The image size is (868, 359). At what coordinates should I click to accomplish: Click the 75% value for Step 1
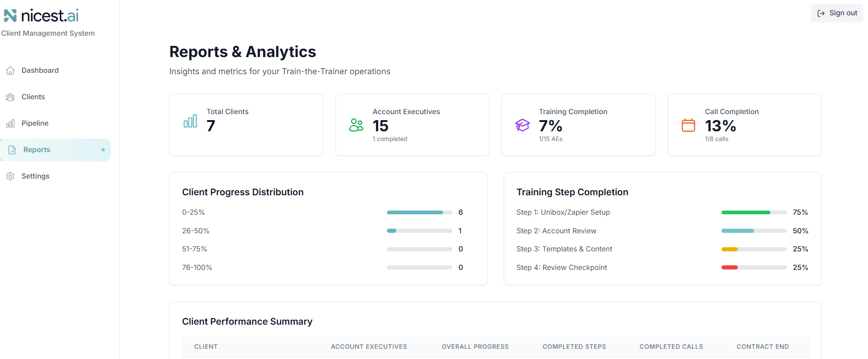pos(800,212)
